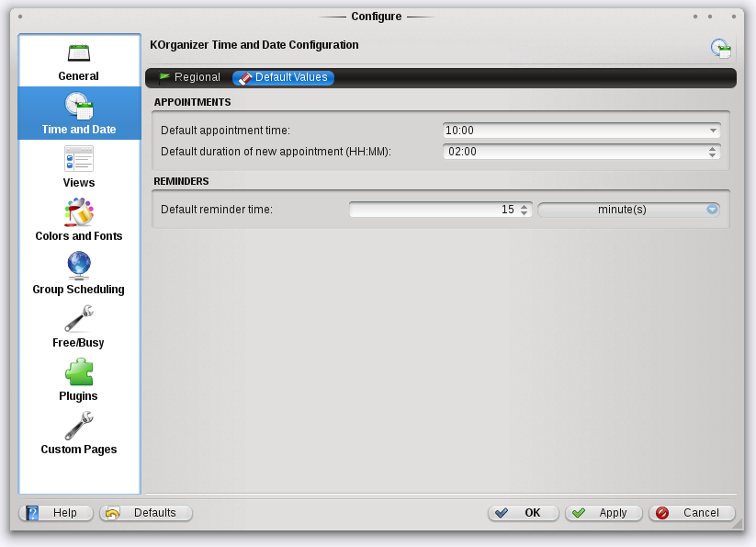This screenshot has width=756, height=547.
Task: Decrease default reminder time with down arrow
Action: [x=525, y=212]
